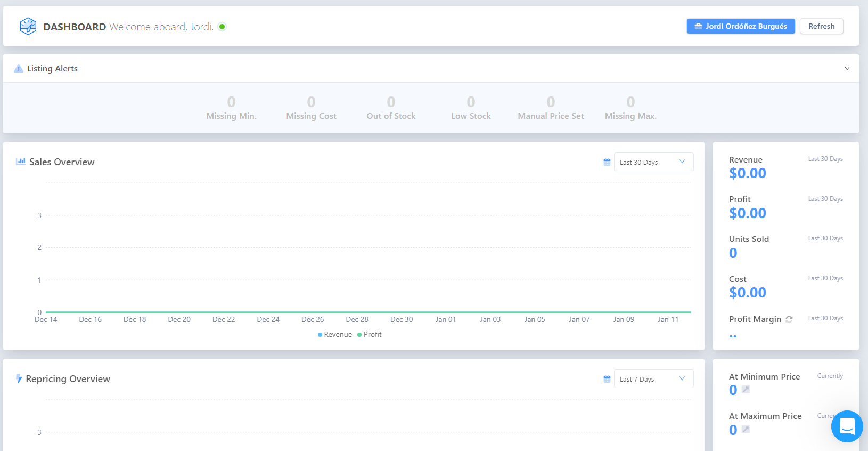The image size is (868, 451).
Task: Click the Listing Alerts warning icon
Action: click(19, 68)
